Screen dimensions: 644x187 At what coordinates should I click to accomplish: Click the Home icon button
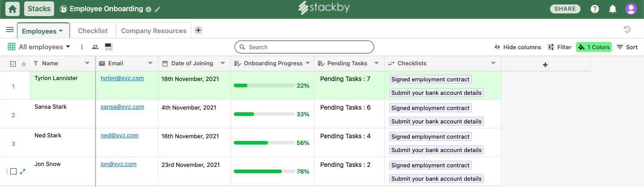coord(13,9)
